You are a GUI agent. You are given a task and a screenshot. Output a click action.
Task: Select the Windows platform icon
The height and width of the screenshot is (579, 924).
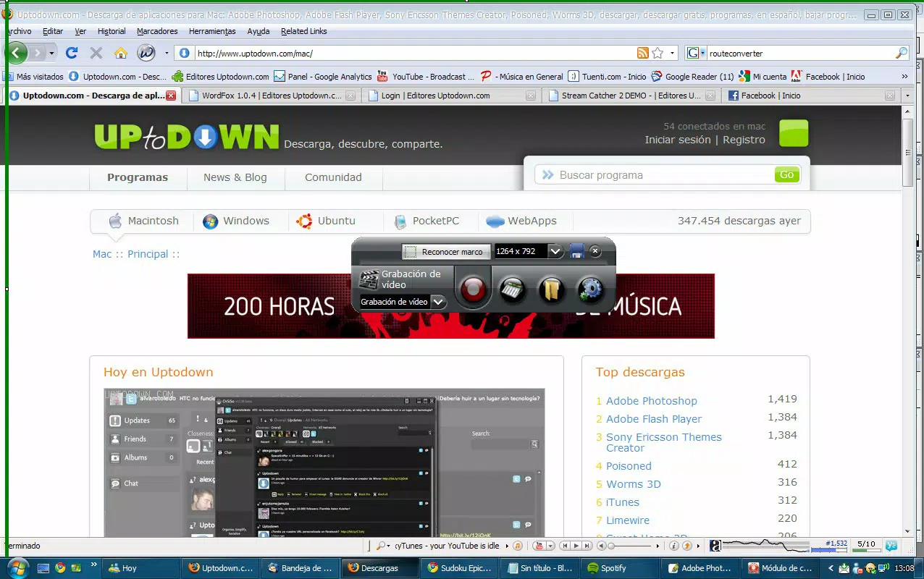tap(211, 221)
